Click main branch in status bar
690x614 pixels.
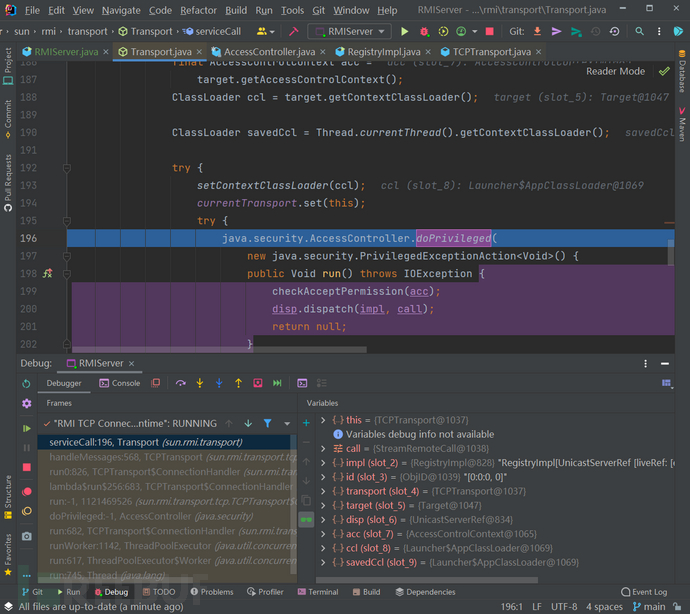pos(650,607)
